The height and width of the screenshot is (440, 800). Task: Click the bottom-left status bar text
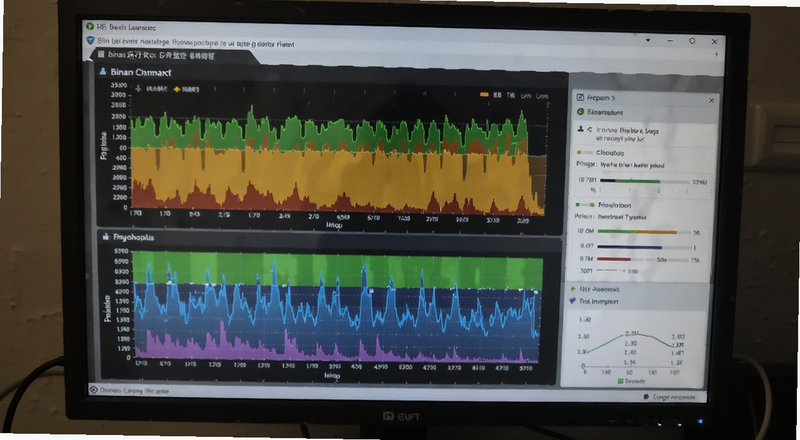[x=134, y=391]
